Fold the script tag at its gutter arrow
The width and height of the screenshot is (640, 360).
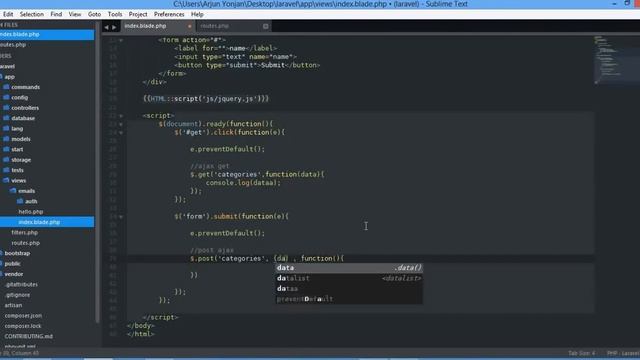coord(121,116)
